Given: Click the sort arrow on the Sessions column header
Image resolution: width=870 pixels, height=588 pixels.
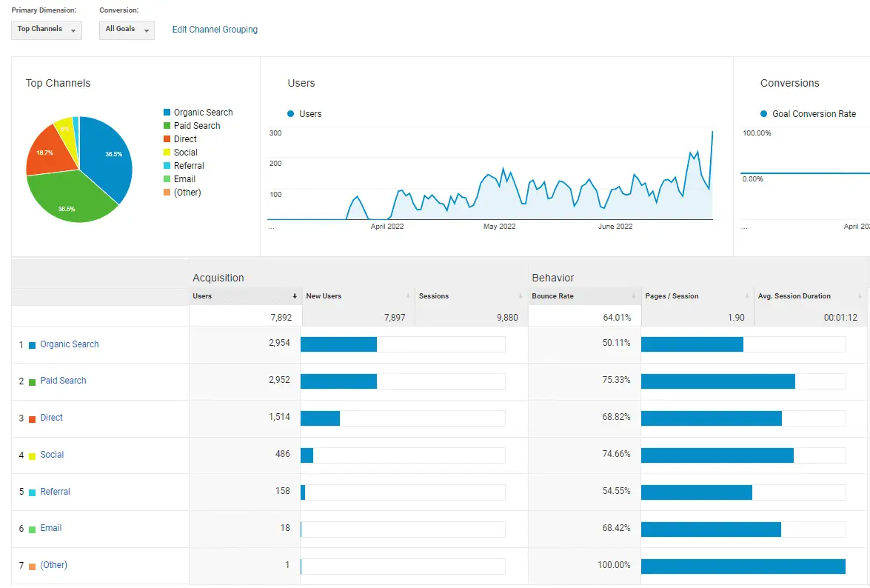Looking at the screenshot, I should [518, 295].
